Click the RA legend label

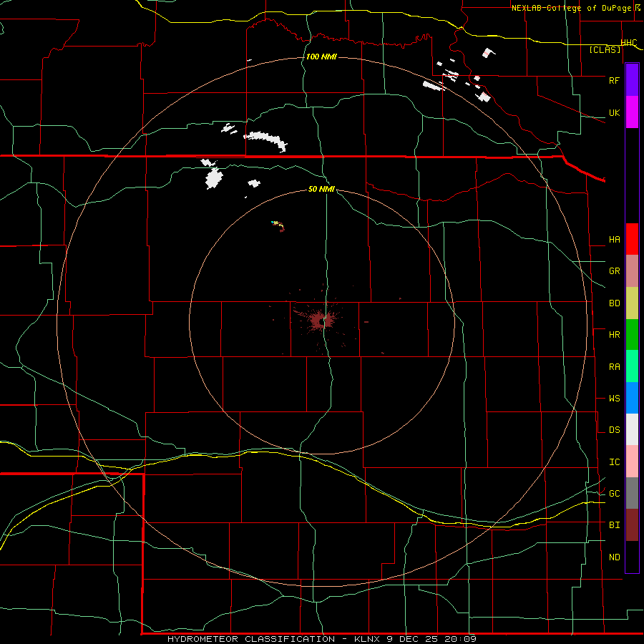(x=614, y=367)
